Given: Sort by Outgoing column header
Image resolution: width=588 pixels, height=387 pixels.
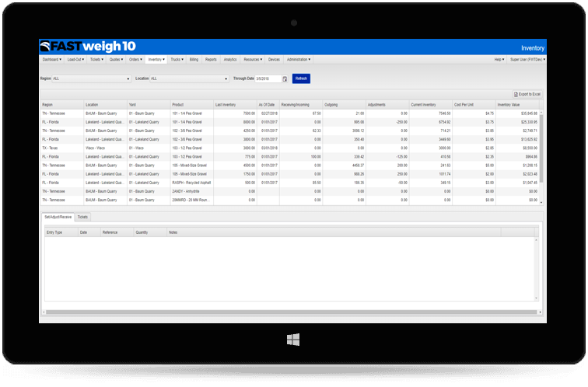Looking at the screenshot, I should (x=345, y=105).
